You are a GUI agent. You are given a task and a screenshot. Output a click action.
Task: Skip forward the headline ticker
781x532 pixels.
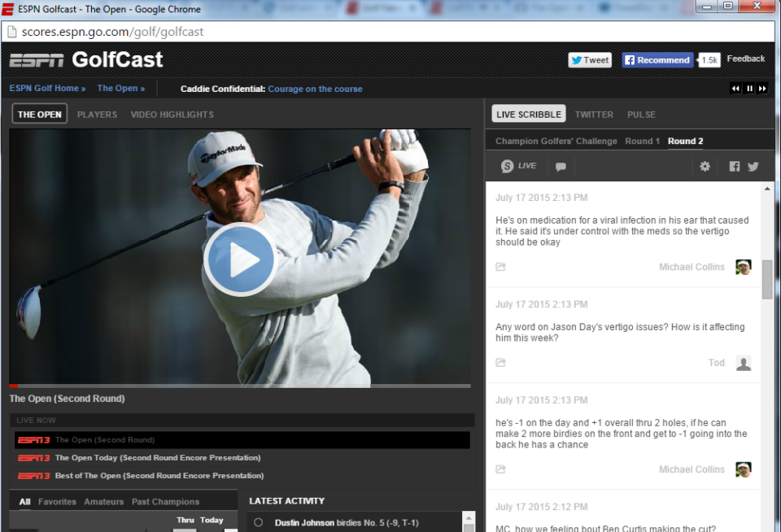click(x=762, y=89)
